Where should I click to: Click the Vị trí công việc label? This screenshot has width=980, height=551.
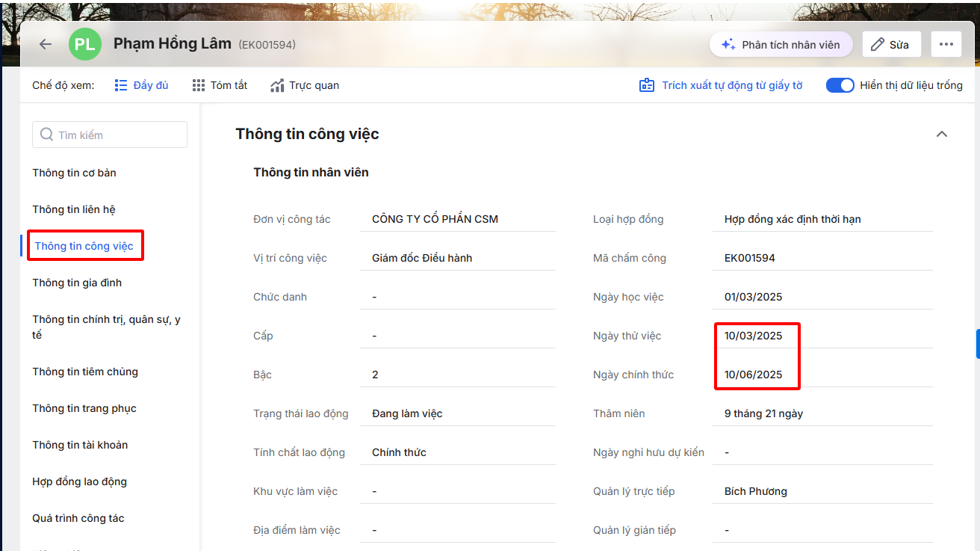pyautogui.click(x=290, y=258)
